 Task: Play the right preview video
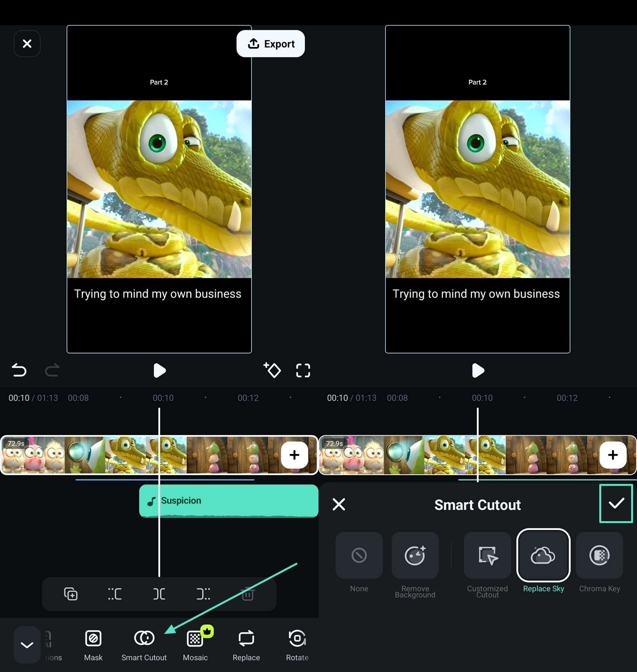pyautogui.click(x=478, y=370)
